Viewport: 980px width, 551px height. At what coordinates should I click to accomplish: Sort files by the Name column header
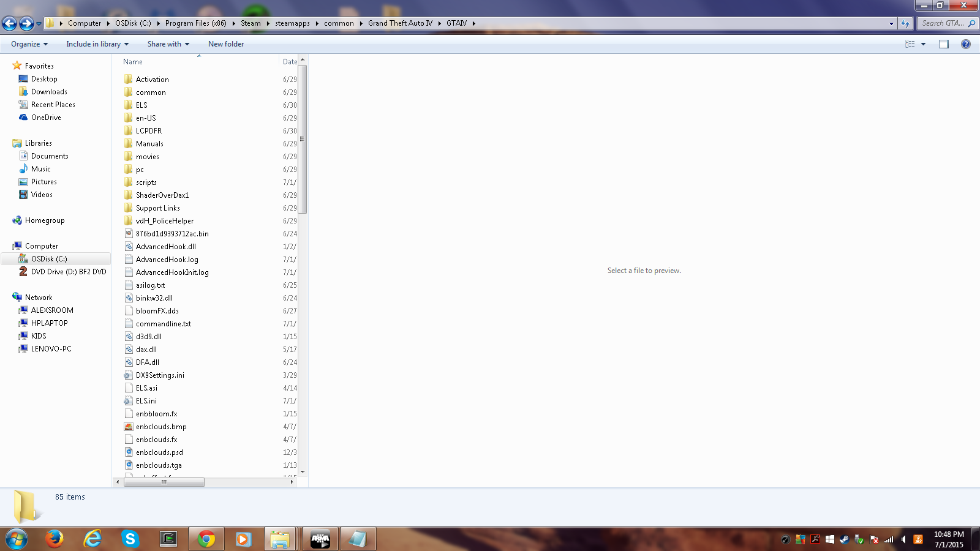(x=133, y=62)
